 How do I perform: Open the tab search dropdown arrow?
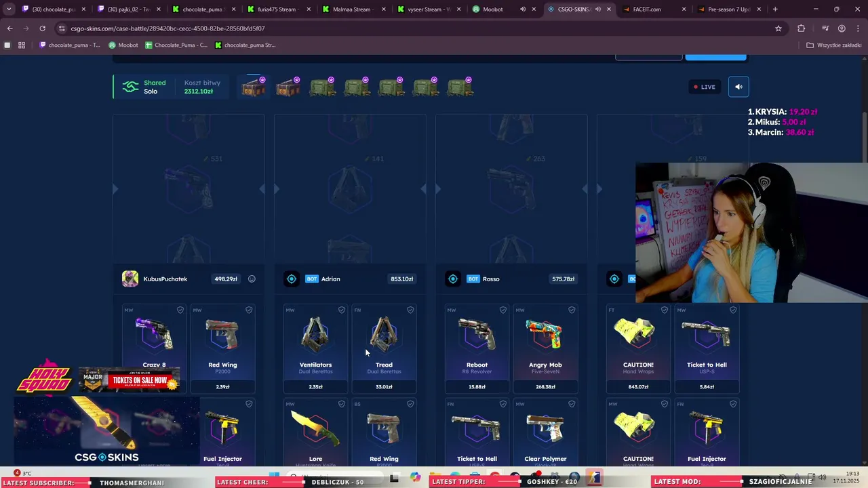9,9
